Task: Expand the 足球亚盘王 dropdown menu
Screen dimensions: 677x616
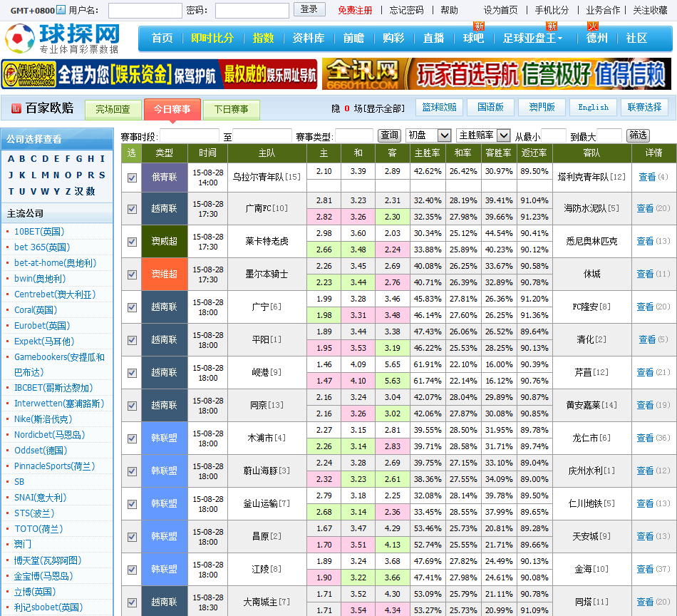Action: [x=533, y=38]
